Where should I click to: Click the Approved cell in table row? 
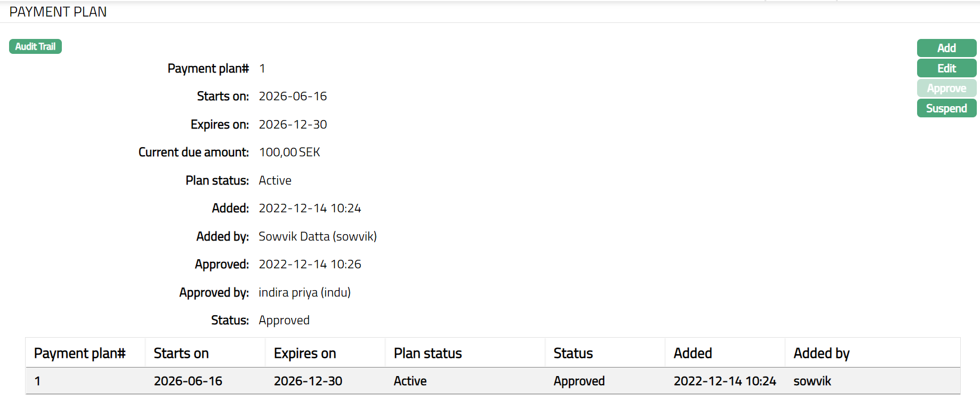point(579,381)
